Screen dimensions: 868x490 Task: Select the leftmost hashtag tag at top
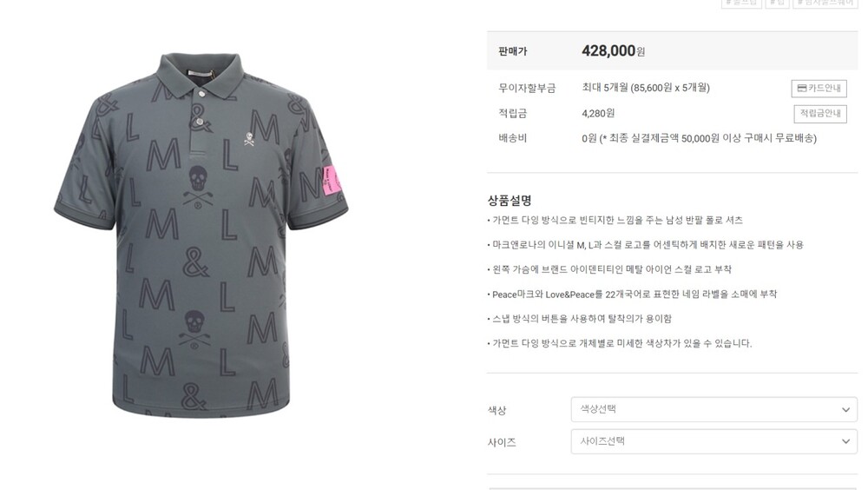coord(741,3)
